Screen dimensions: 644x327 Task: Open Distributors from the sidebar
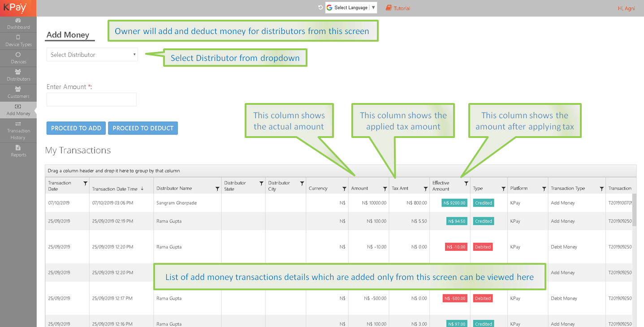click(x=18, y=72)
